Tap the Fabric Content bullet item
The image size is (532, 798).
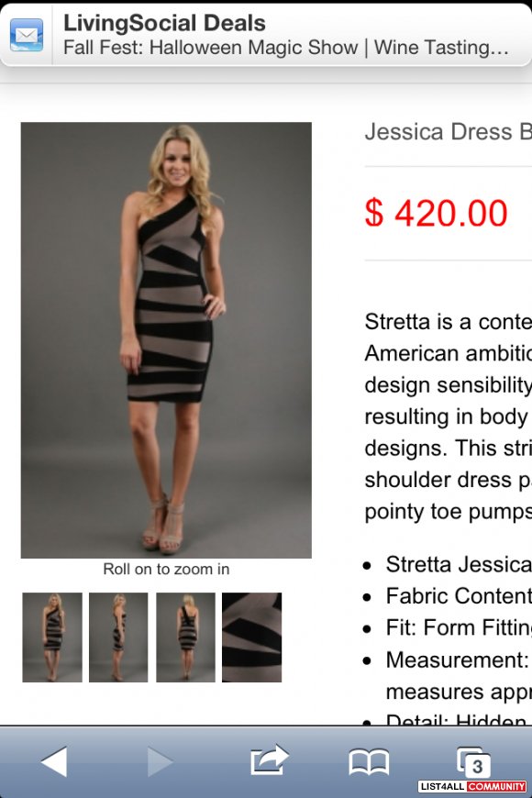pyautogui.click(x=459, y=596)
